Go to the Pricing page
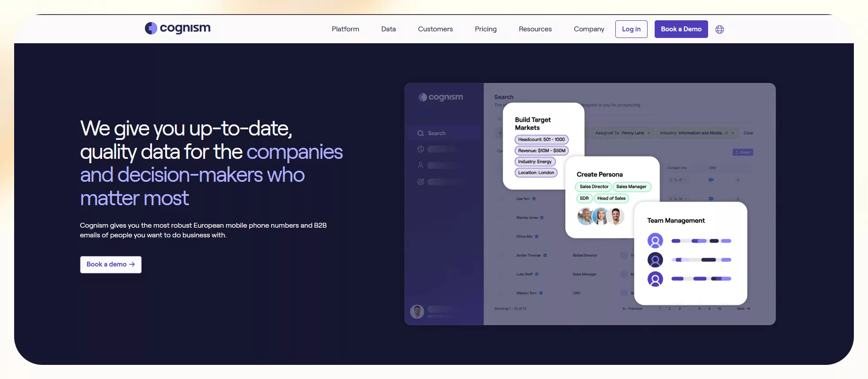868x379 pixels. (x=485, y=29)
